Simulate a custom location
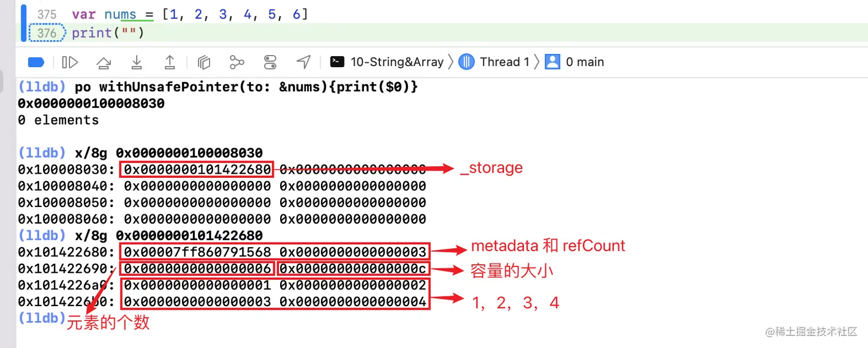 (304, 62)
